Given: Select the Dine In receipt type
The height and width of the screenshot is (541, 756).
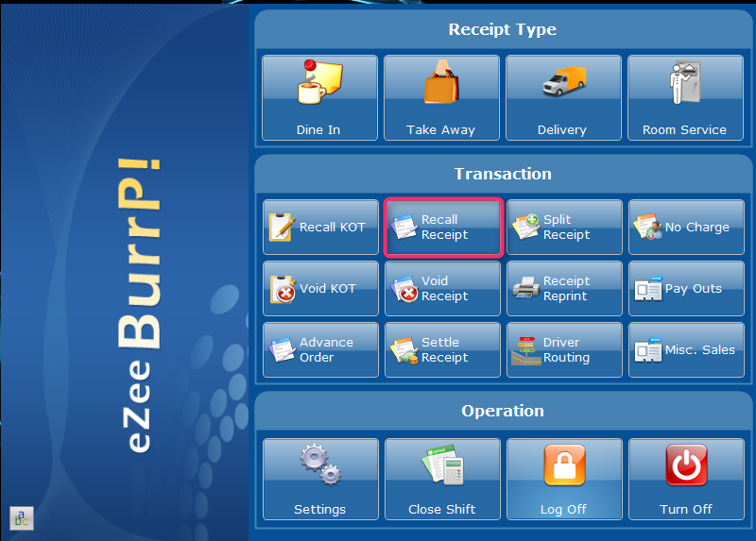Looking at the screenshot, I should coord(319,98).
